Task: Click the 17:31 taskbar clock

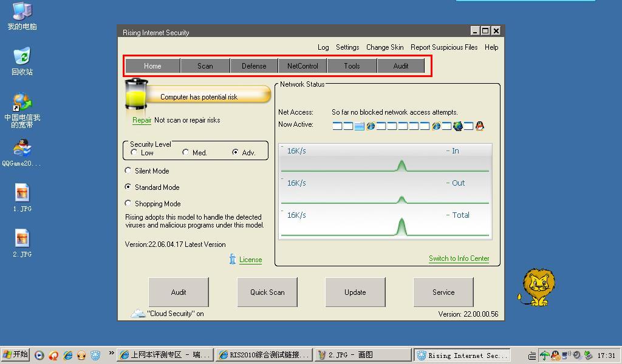Action: click(606, 356)
